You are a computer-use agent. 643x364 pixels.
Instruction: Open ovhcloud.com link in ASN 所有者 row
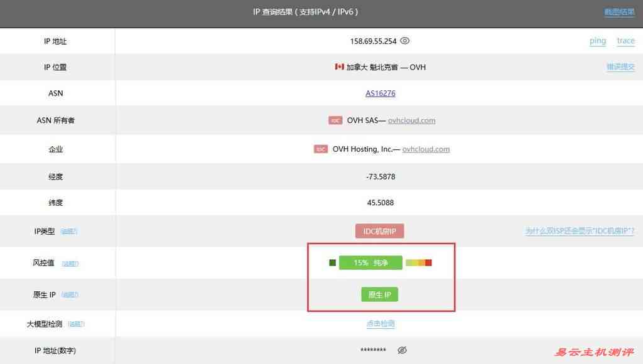[x=412, y=120]
